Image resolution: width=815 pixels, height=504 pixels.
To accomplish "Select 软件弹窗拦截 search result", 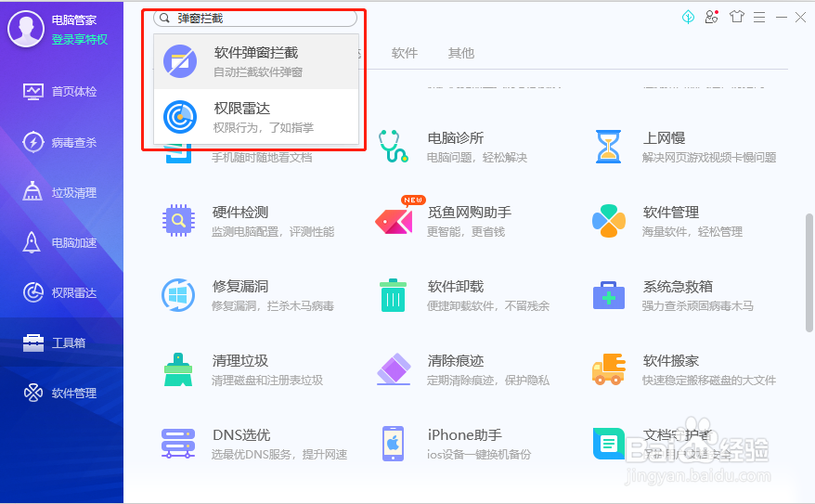I will pyautogui.click(x=256, y=62).
